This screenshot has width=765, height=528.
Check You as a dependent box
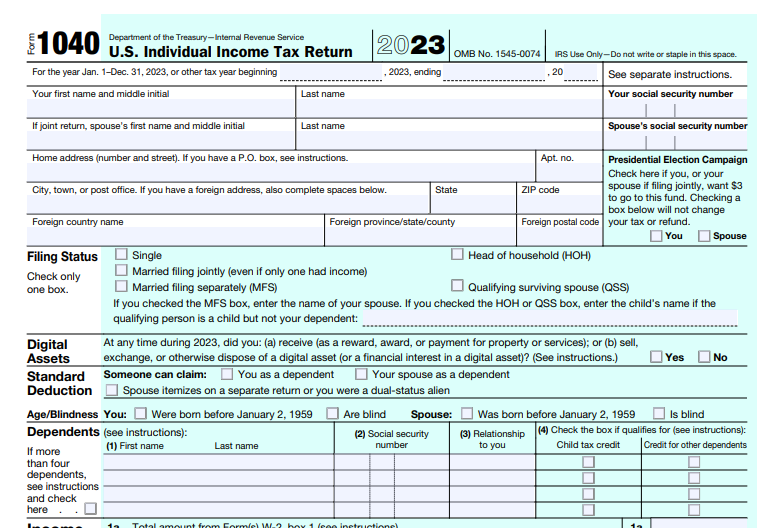[227, 374]
